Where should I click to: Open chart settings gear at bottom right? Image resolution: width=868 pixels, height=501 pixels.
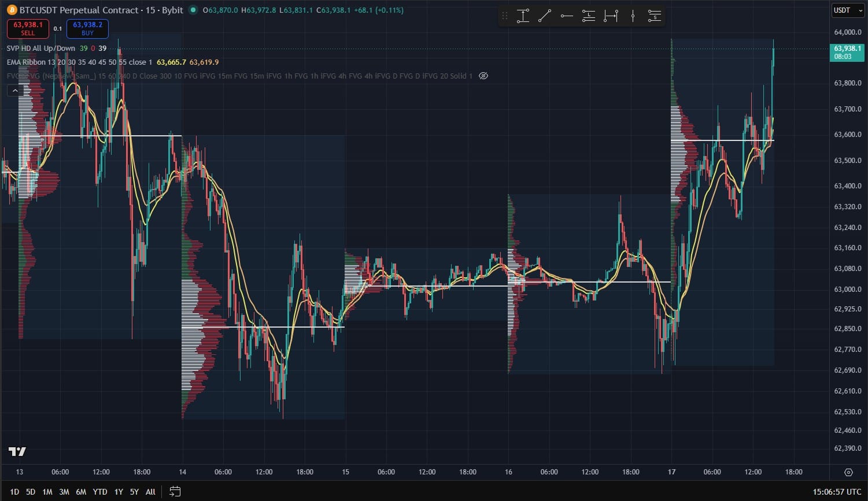(x=848, y=472)
